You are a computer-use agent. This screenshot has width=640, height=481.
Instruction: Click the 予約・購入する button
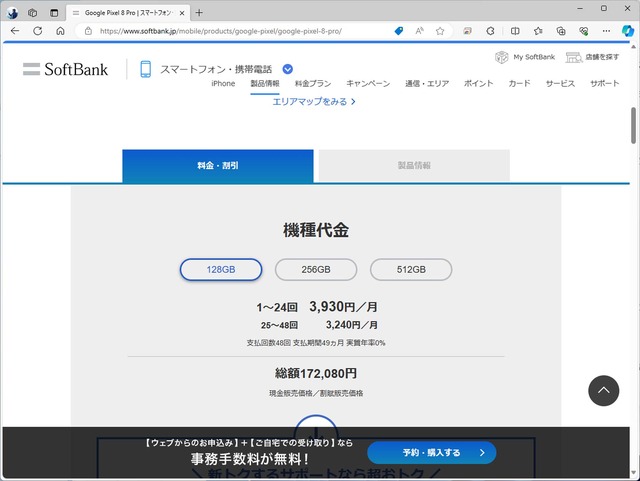pyautogui.click(x=432, y=452)
